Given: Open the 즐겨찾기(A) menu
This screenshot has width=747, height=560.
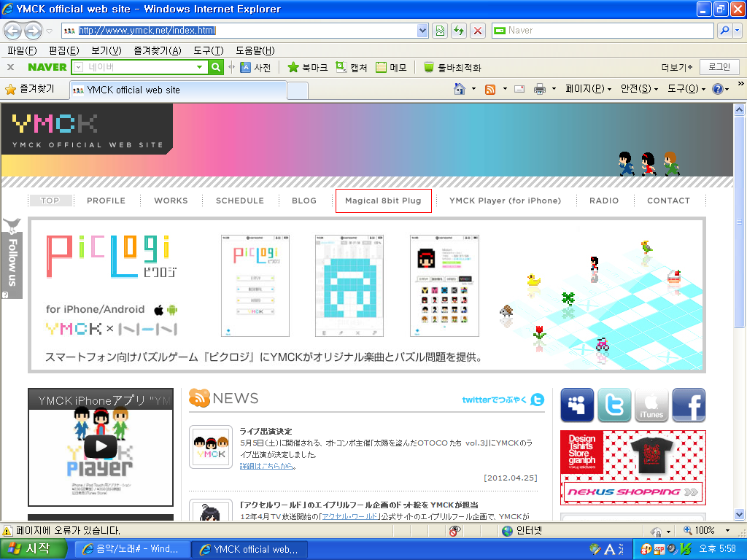Looking at the screenshot, I should click(x=158, y=50).
